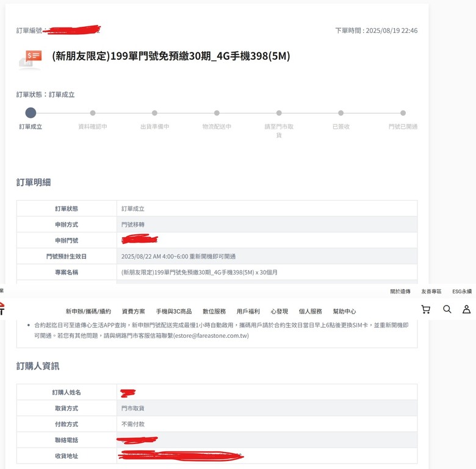Click the 物流配送中 progress step dot
The height and width of the screenshot is (469, 476).
click(x=217, y=113)
